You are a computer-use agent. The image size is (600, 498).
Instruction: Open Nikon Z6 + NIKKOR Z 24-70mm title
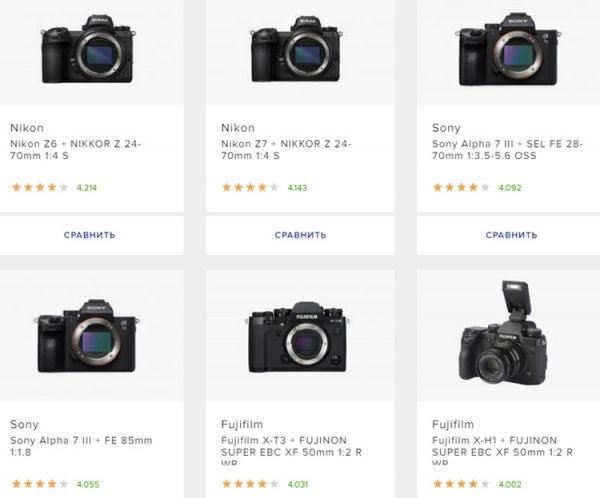(76, 150)
